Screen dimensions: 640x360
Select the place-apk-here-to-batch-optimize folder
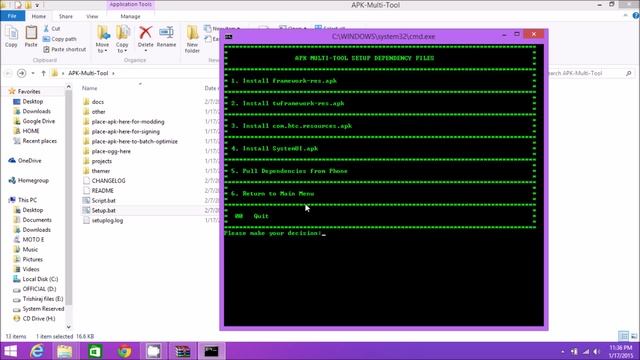coord(134,141)
